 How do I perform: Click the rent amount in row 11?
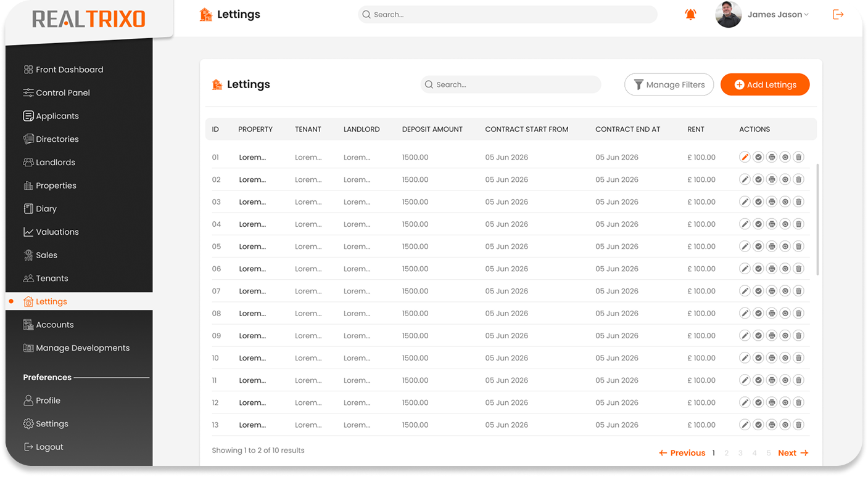coord(701,380)
